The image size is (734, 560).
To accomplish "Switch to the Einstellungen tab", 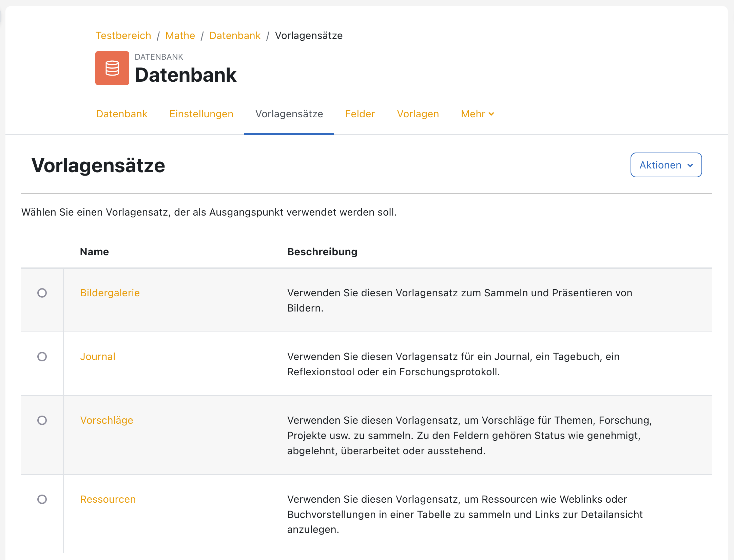I will pos(201,114).
